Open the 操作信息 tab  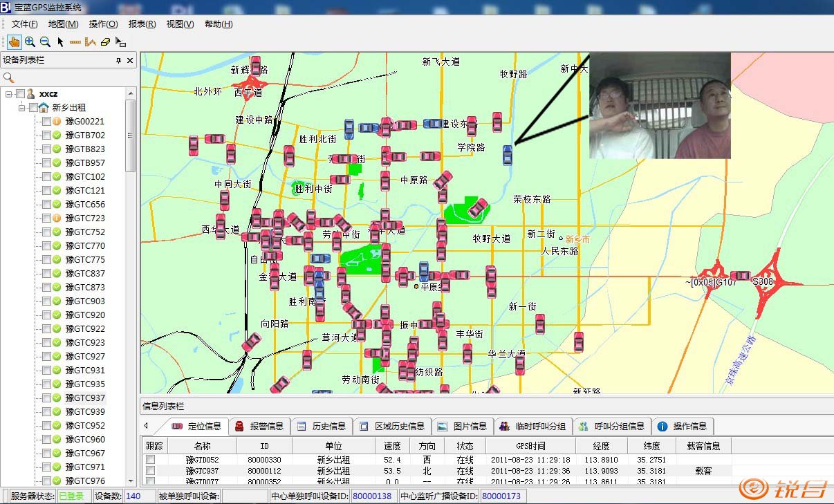coord(683,426)
